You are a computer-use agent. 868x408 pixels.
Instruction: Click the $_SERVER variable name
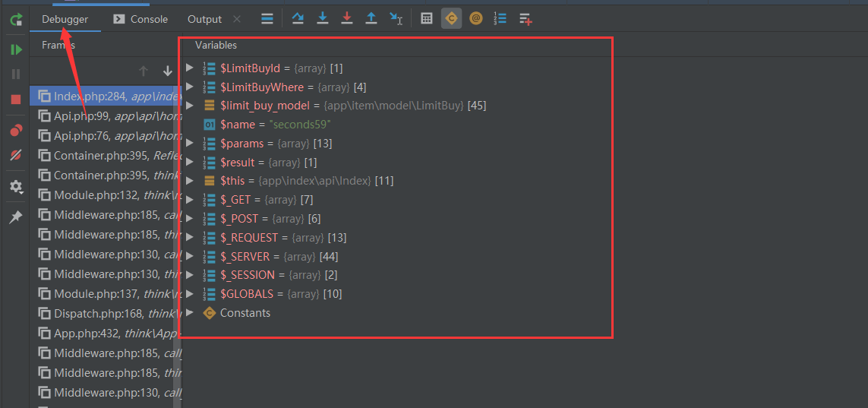[245, 256]
